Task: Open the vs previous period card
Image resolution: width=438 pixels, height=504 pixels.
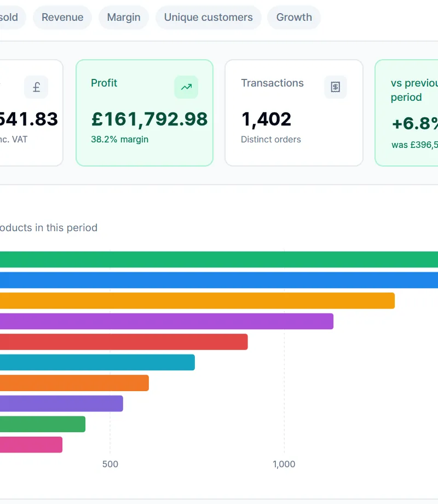Action: (x=406, y=113)
